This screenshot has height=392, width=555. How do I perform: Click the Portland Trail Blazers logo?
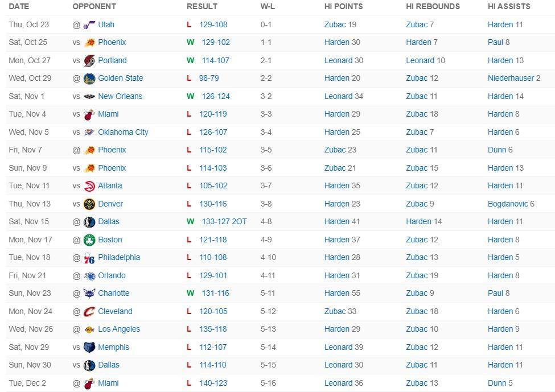89,60
